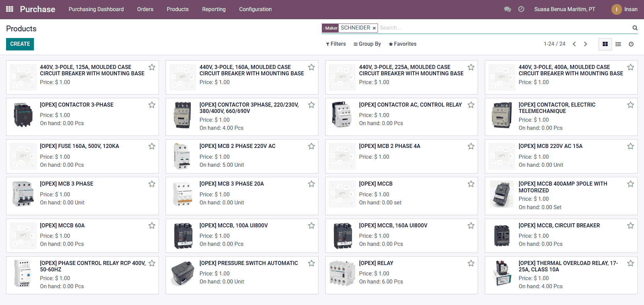Viewport: 644px width, 305px height.
Task: Open the conversations chat icon
Action: pos(507,9)
